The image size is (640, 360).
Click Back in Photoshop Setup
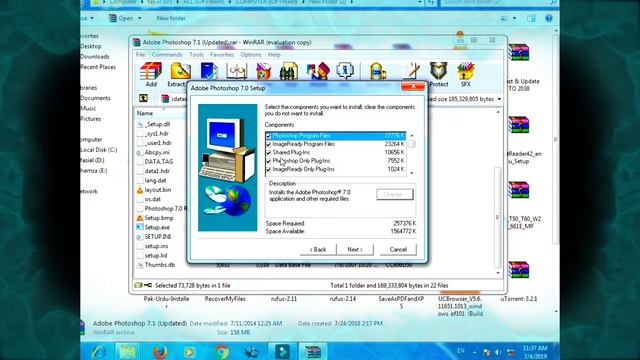[318, 249]
